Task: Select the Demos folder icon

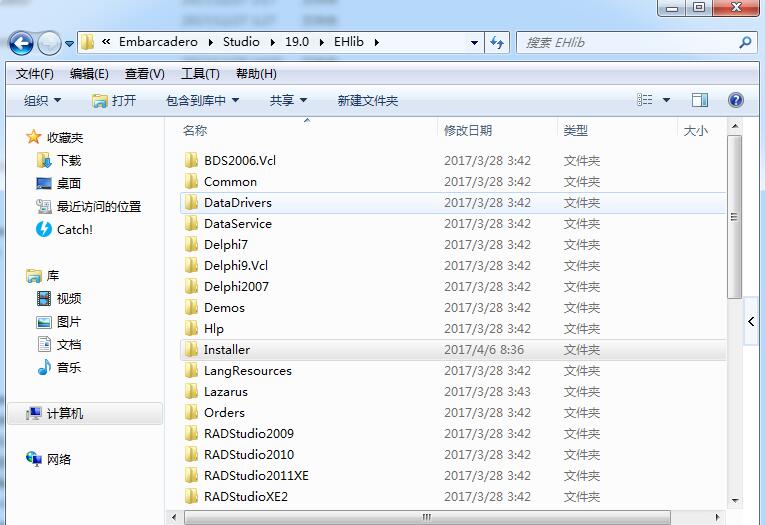Action: point(191,307)
